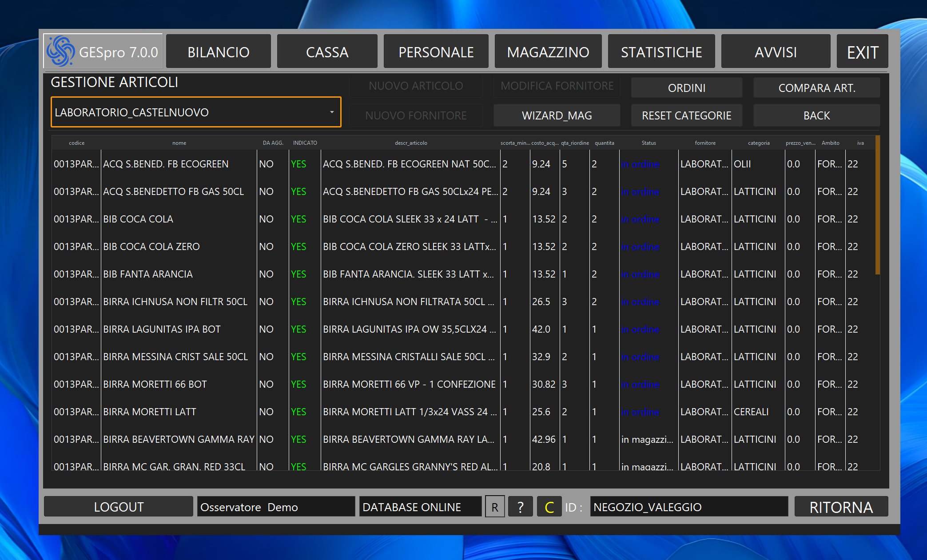Click the OLII category cell

(x=758, y=164)
